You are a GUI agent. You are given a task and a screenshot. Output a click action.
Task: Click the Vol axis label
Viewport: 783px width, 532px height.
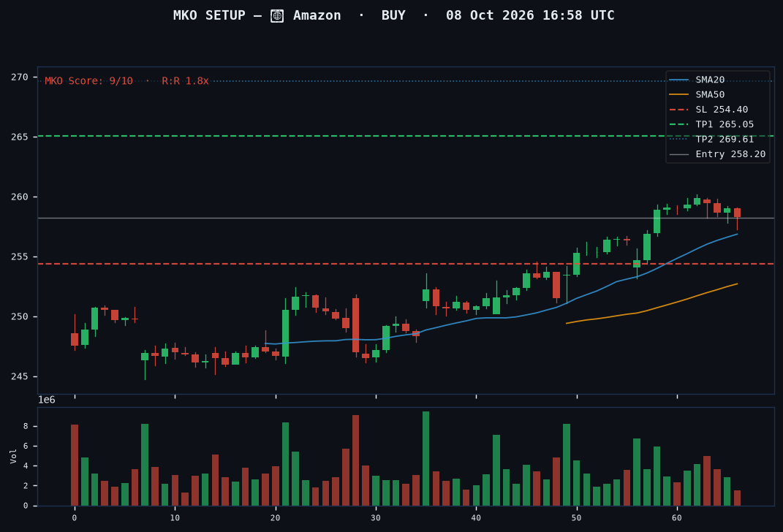tap(13, 456)
